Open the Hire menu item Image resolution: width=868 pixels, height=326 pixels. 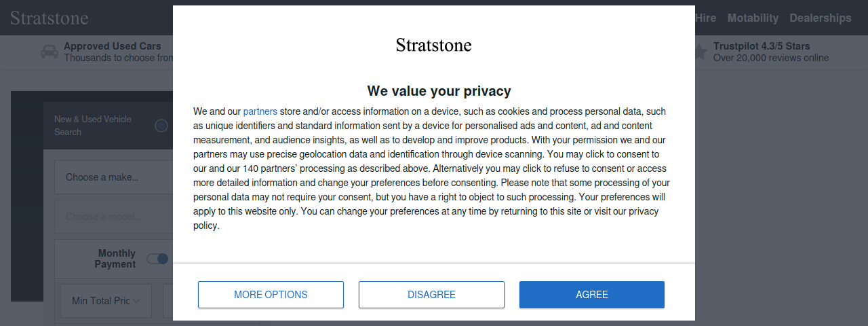[x=705, y=18]
